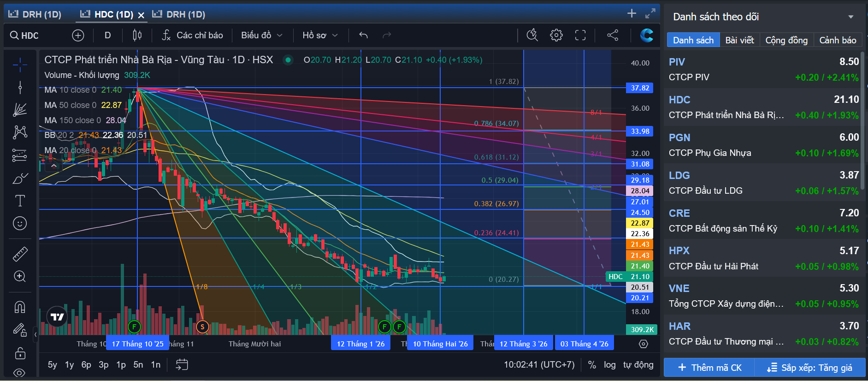
Task: Toggle percent scale on price axis
Action: pyautogui.click(x=592, y=365)
